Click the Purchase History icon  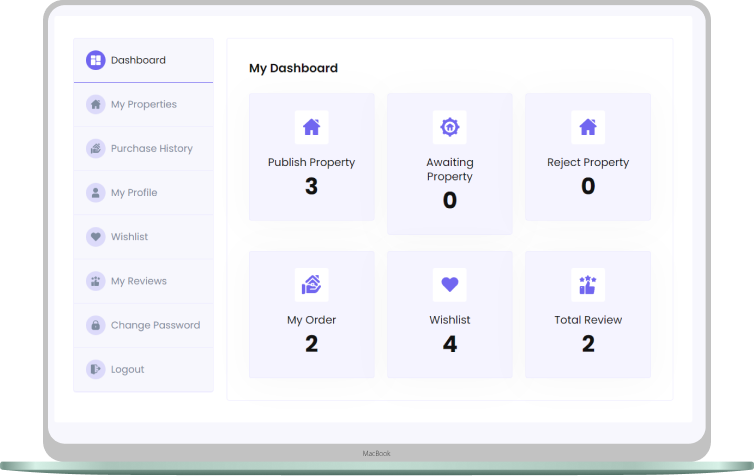click(96, 149)
